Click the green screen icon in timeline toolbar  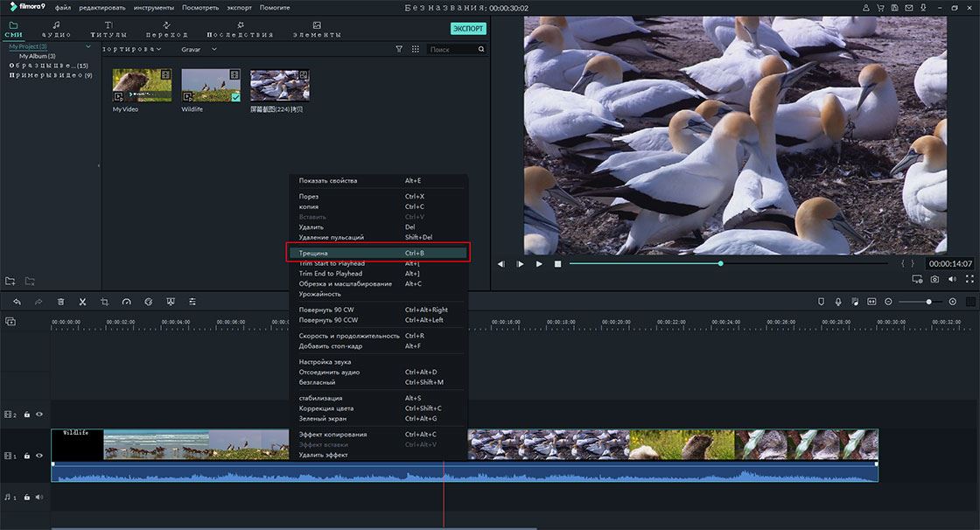click(x=171, y=302)
